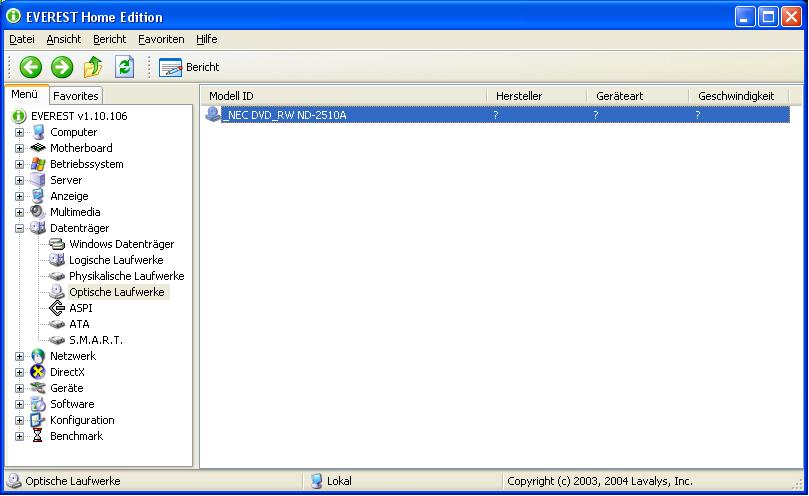The width and height of the screenshot is (809, 496).
Task: Open the Hilfe menu
Action: coord(206,39)
